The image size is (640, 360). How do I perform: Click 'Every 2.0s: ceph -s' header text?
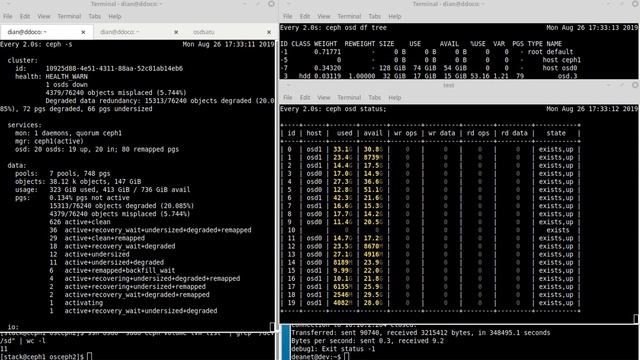pyautogui.click(x=36, y=44)
